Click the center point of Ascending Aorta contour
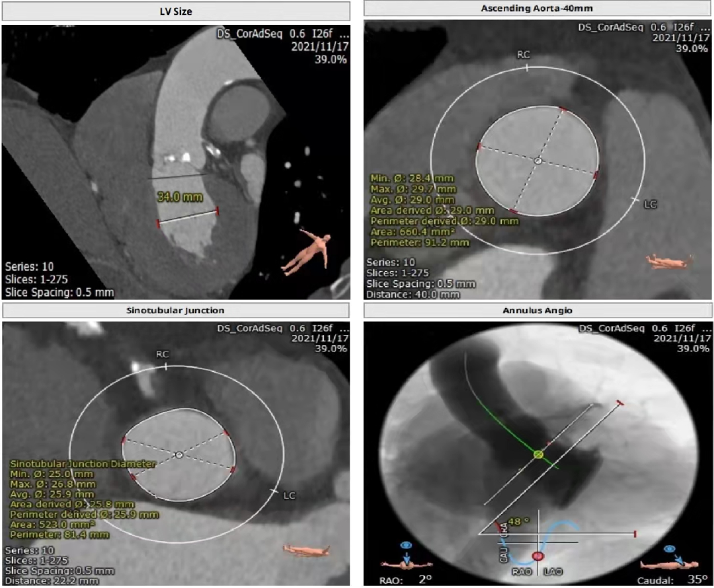Screen dimensions: 714x588 pos(537,161)
